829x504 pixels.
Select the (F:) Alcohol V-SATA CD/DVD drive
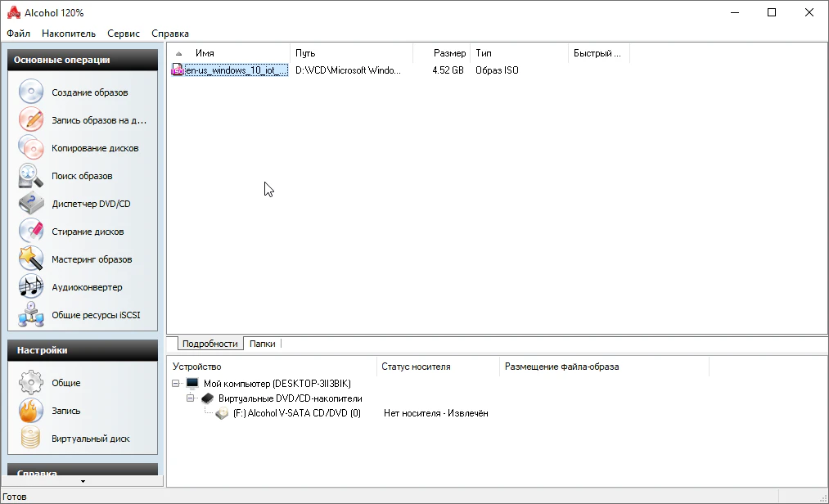[296, 413]
